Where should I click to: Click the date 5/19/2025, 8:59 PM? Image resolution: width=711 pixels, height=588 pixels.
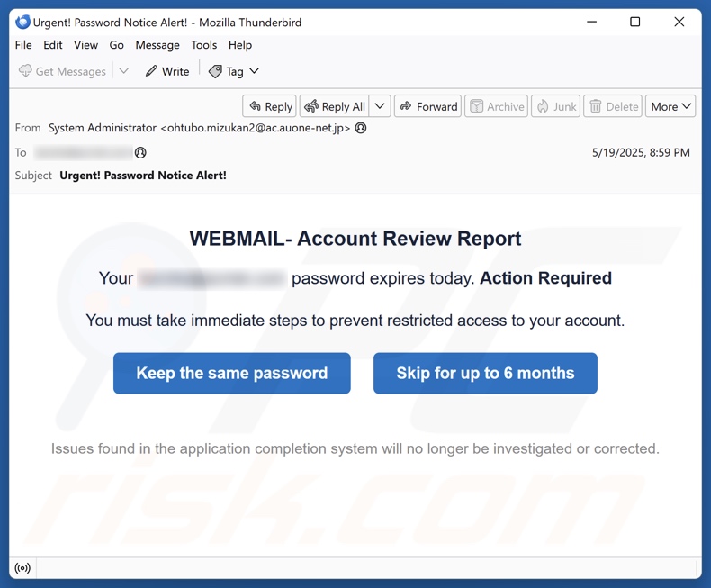(641, 152)
